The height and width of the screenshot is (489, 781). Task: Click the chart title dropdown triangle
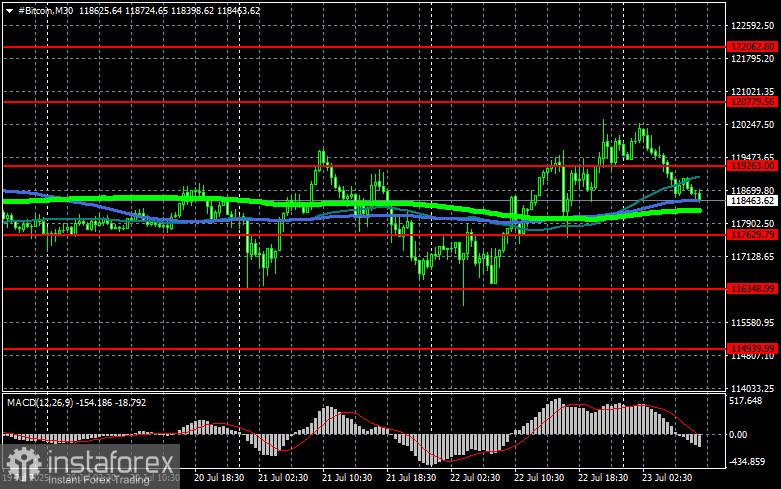click(9, 11)
